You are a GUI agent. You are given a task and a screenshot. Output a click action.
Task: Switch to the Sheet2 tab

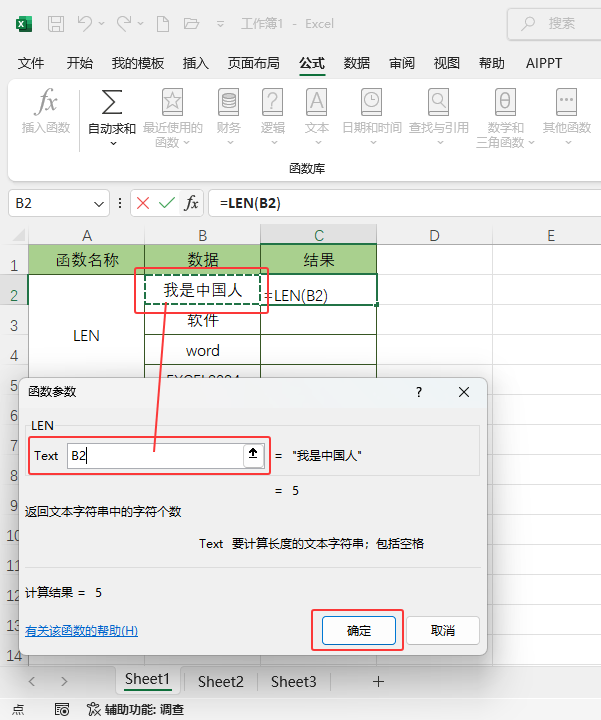(x=221, y=681)
